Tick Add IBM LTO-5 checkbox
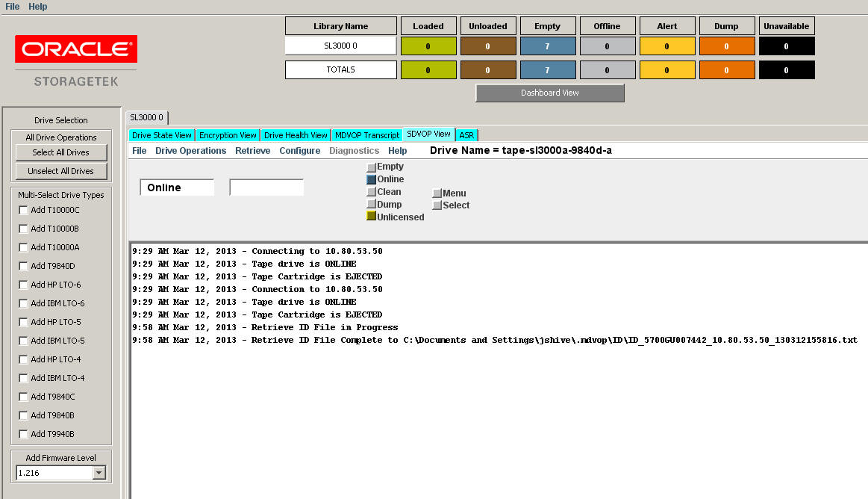This screenshot has width=868, height=499. (x=23, y=341)
